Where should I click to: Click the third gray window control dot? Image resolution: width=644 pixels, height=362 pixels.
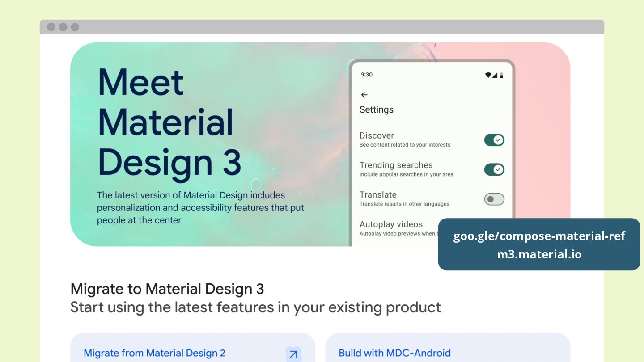tap(75, 27)
